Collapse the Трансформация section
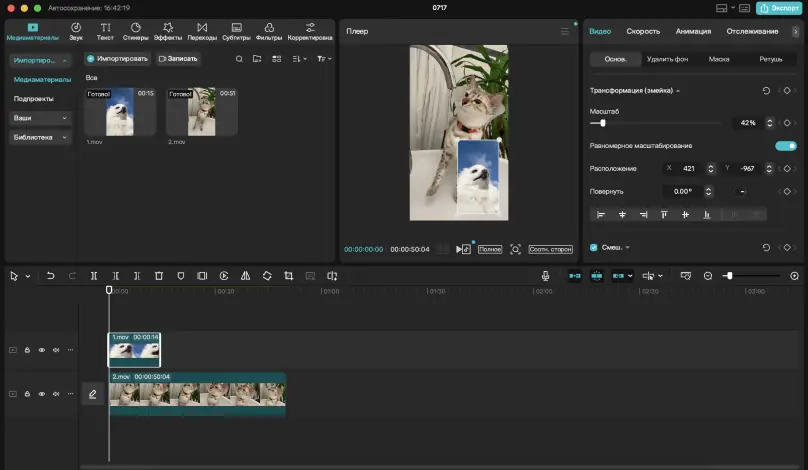The image size is (808, 470). pos(678,91)
